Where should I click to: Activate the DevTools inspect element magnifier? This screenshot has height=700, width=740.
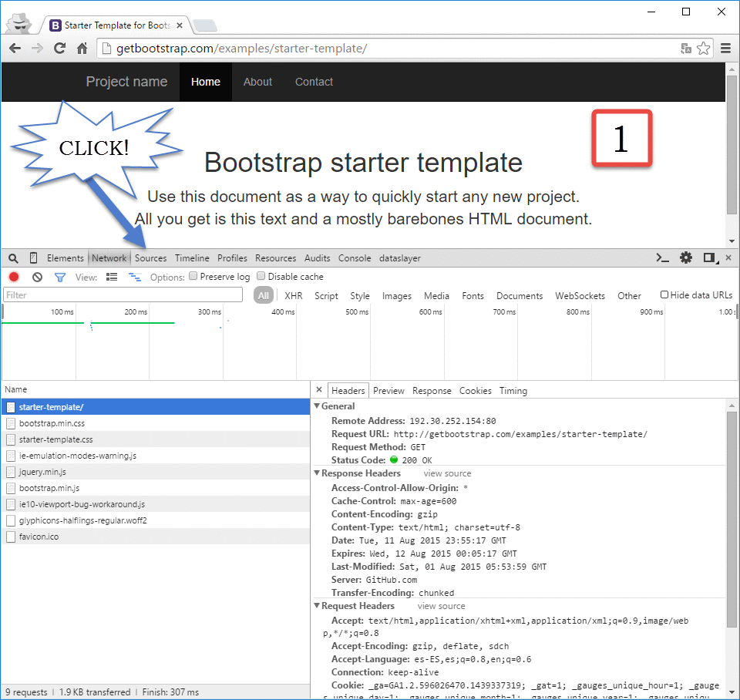pos(13,258)
